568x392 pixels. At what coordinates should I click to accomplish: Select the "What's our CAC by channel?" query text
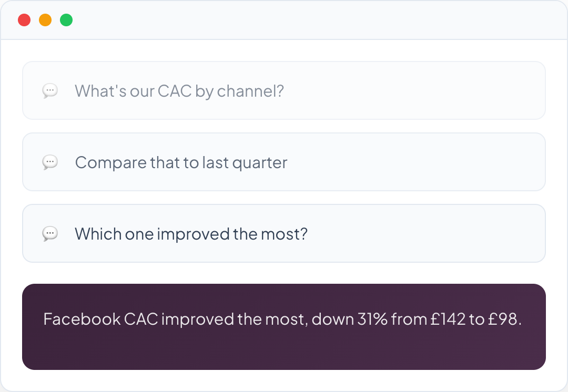click(x=179, y=91)
